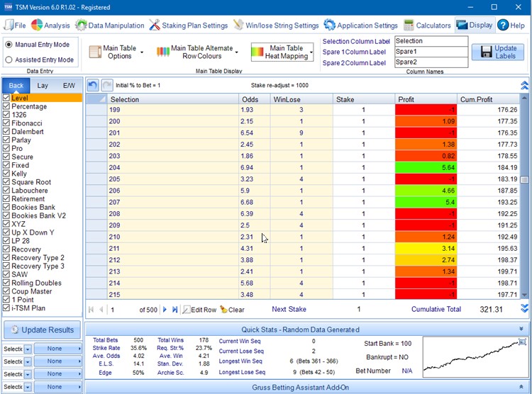The width and height of the screenshot is (532, 394).
Task: Uncheck the Fibonacci staking plan checkbox
Action: pos(6,123)
